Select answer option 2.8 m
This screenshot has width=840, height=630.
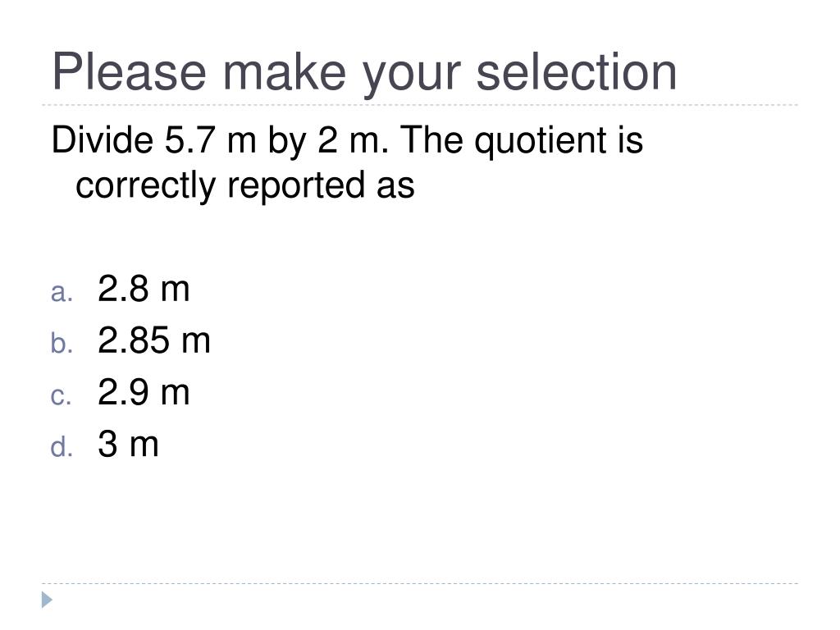pos(144,290)
